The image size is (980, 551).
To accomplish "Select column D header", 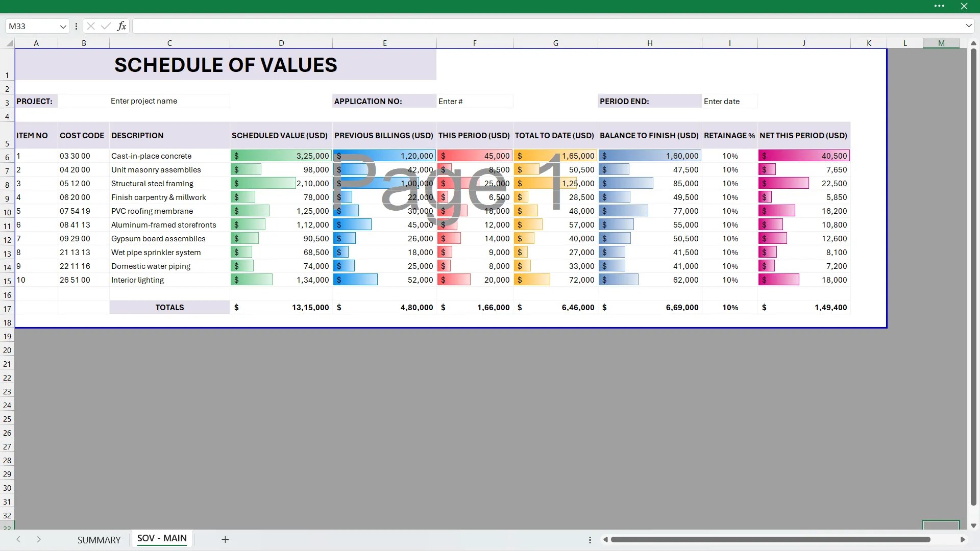I will pyautogui.click(x=281, y=43).
